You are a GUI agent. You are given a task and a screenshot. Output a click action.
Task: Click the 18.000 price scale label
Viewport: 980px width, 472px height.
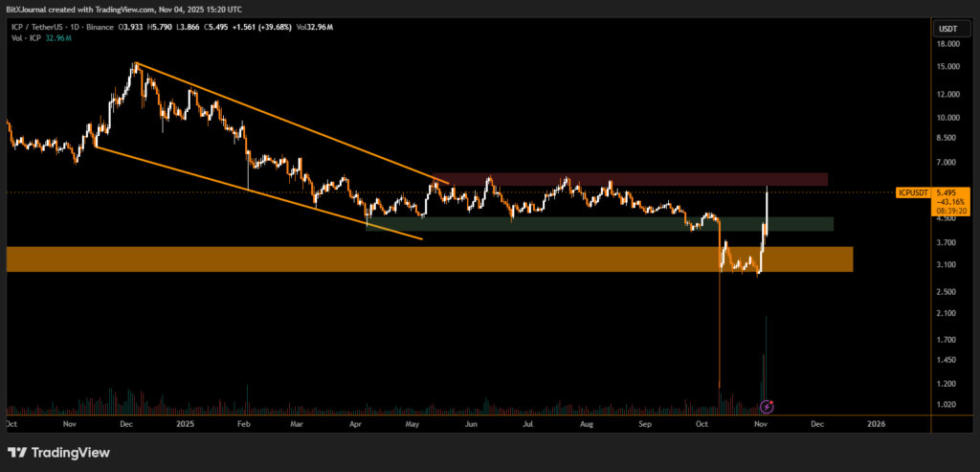[948, 43]
